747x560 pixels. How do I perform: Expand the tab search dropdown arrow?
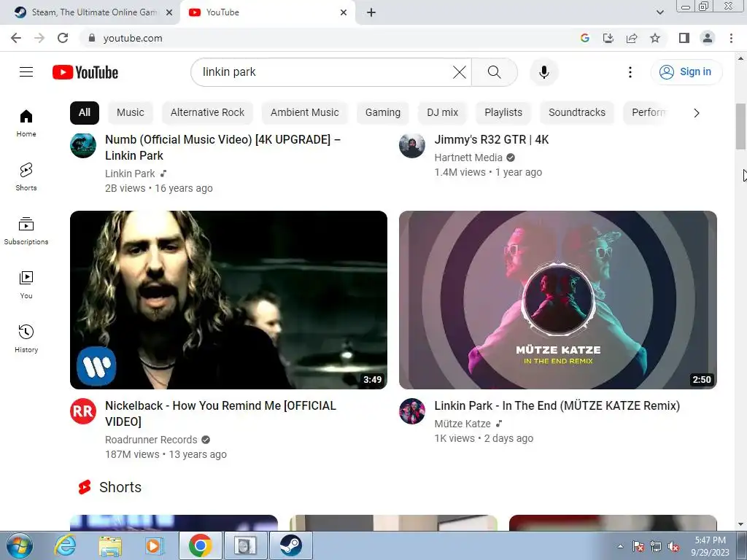click(x=659, y=12)
